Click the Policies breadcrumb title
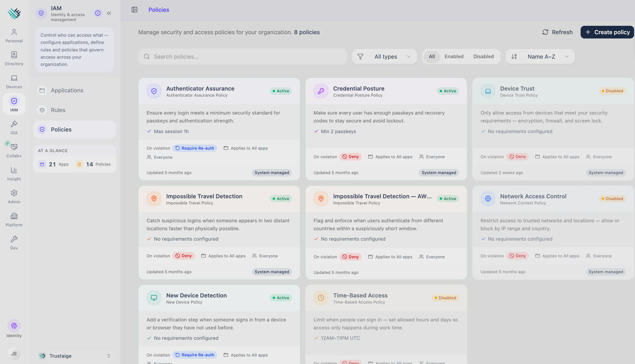Screen dimensions: 635x364 (159, 10)
